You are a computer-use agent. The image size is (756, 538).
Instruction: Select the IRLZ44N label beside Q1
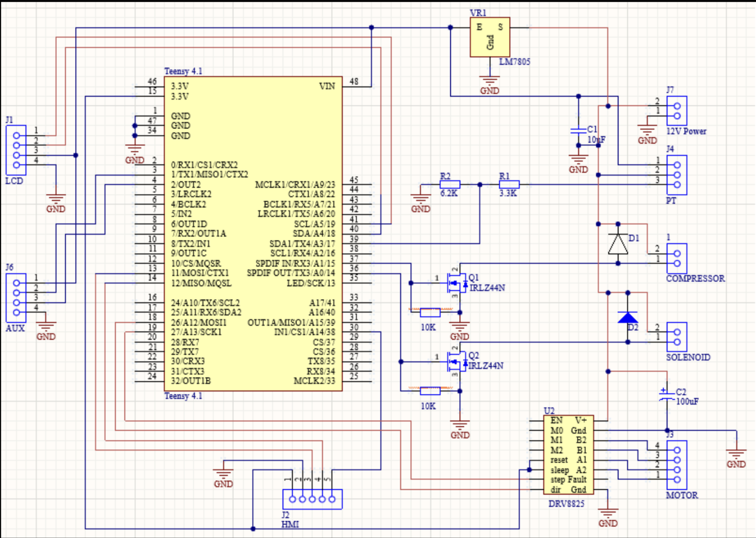coord(487,288)
